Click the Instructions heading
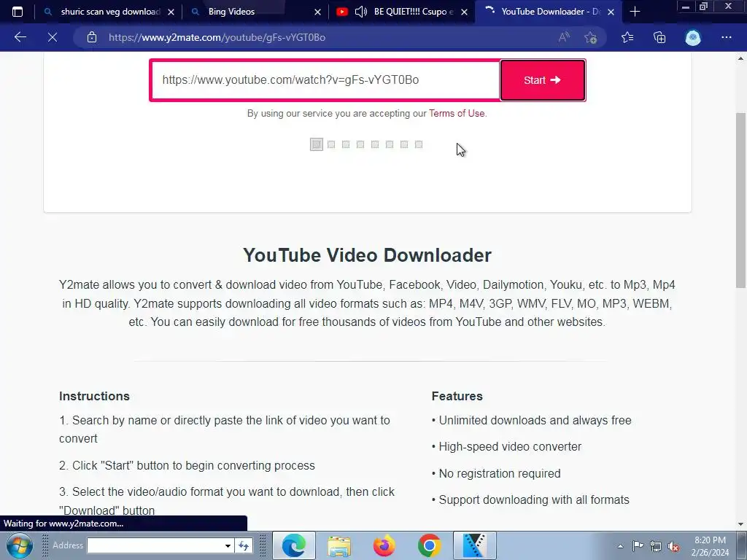The height and width of the screenshot is (560, 747). click(94, 396)
